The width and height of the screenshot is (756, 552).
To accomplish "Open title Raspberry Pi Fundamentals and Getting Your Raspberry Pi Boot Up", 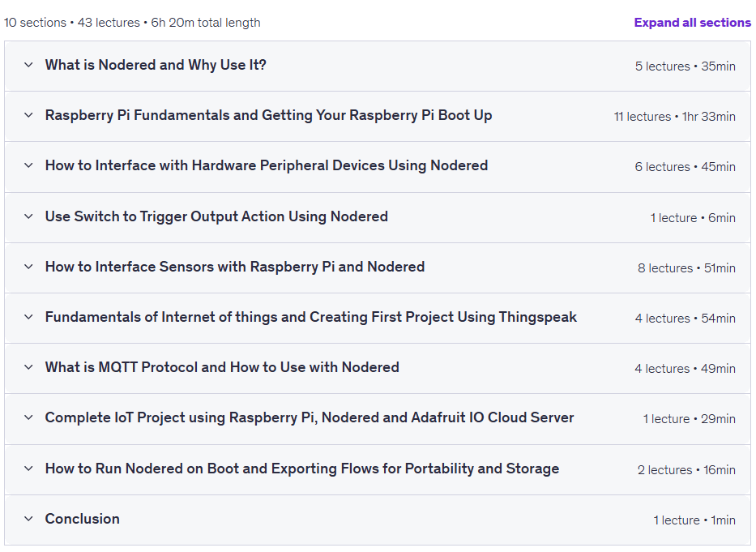I will [268, 115].
